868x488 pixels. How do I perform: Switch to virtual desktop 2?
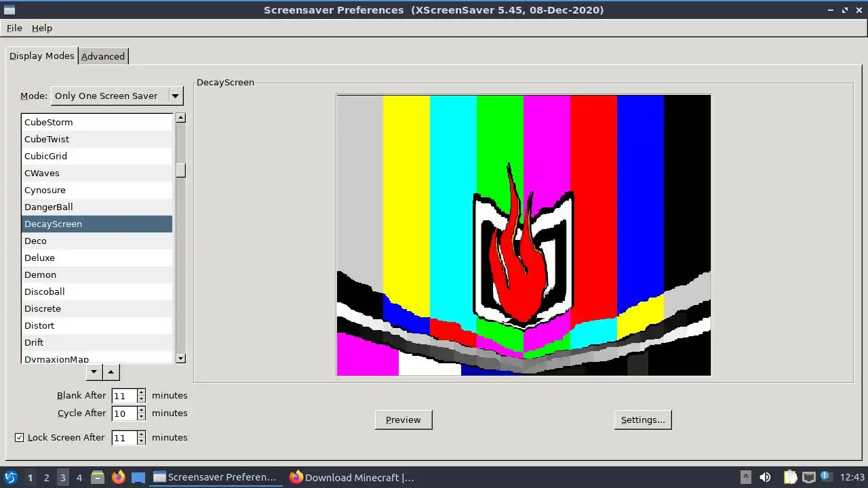coord(46,477)
